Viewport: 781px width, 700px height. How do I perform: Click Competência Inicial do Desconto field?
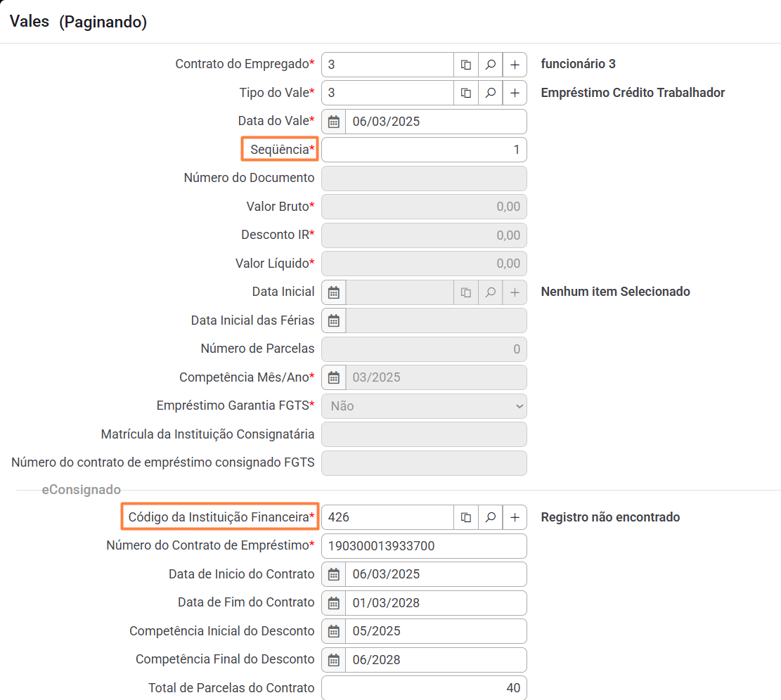point(436,631)
